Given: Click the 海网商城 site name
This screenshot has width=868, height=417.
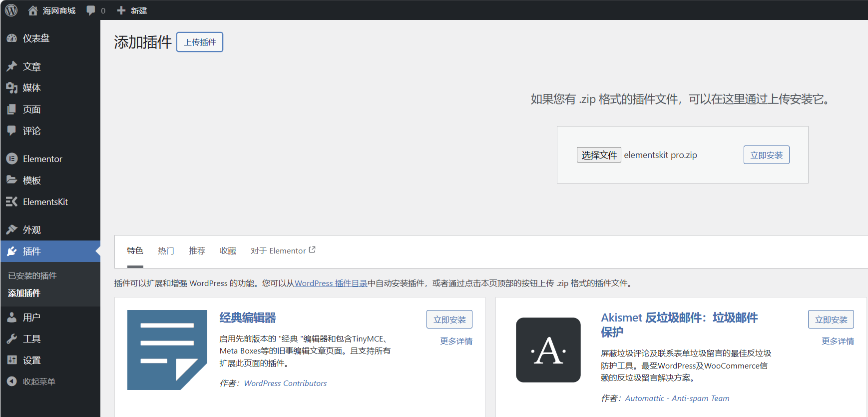Looking at the screenshot, I should coord(59,10).
